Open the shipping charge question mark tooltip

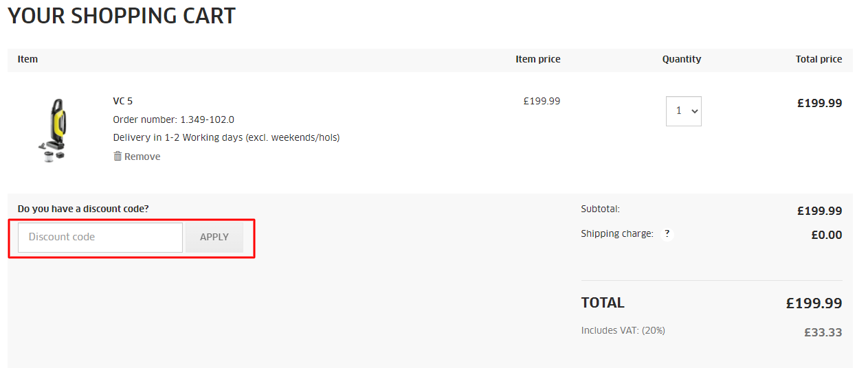(667, 234)
